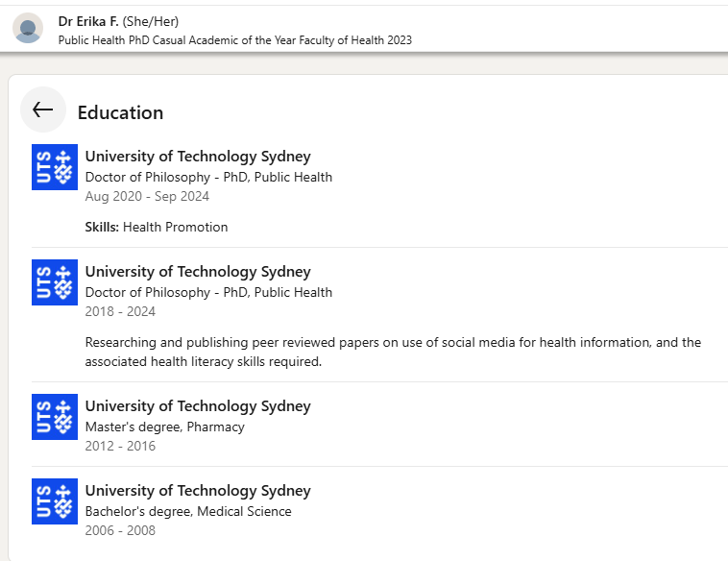Image resolution: width=728 pixels, height=561 pixels.
Task: Open University of Technology Sydney for 2018 - 2024 entry
Action: [x=198, y=272]
